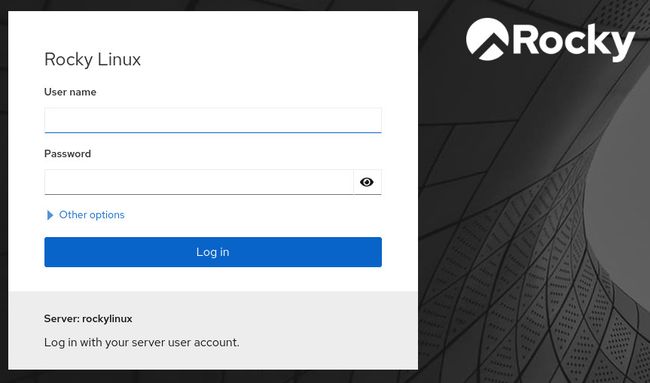Click the User name label
650x383 pixels.
point(70,92)
